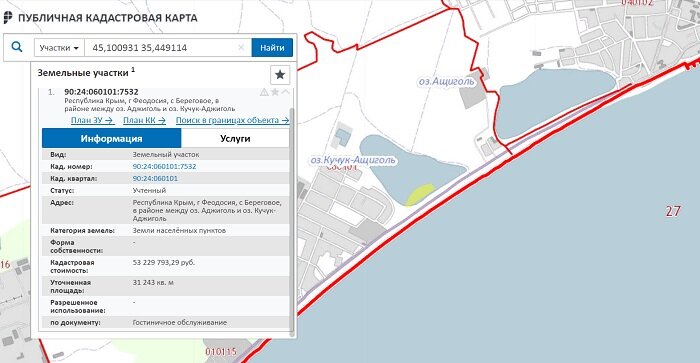Collapse the result card with the chevron
Viewport: 700px width, 363px height.
[285, 92]
